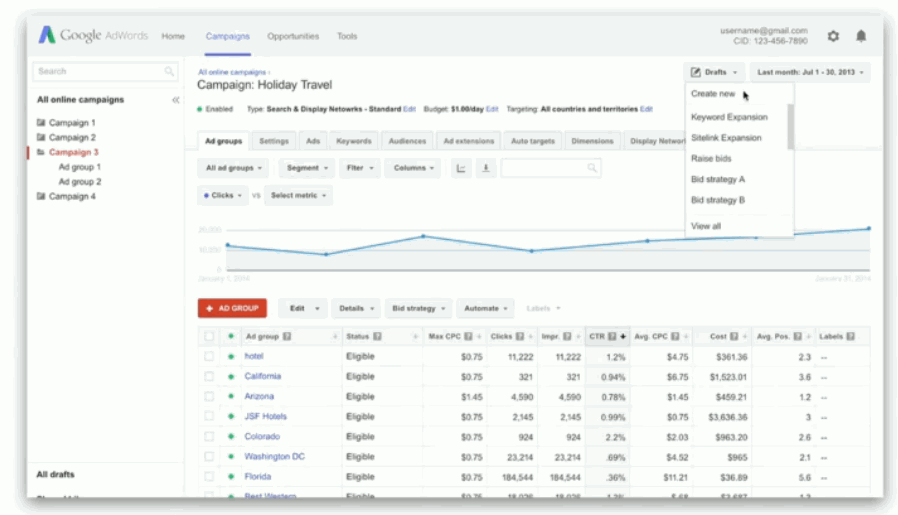This screenshot has height=515, width=898.
Task: Click All online campaigns breadcrumb link
Action: click(232, 72)
